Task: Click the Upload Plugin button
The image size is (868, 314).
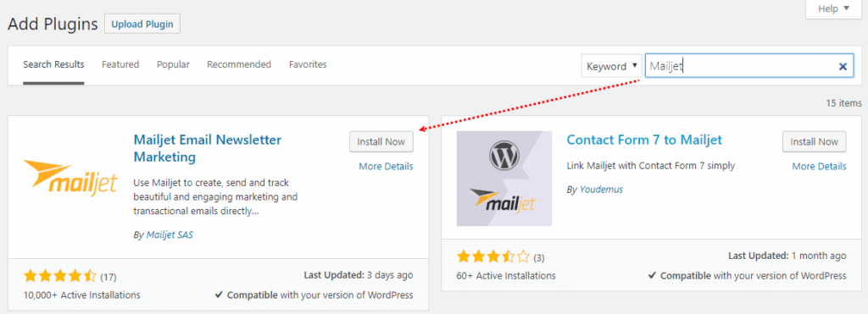Action: 142,25
